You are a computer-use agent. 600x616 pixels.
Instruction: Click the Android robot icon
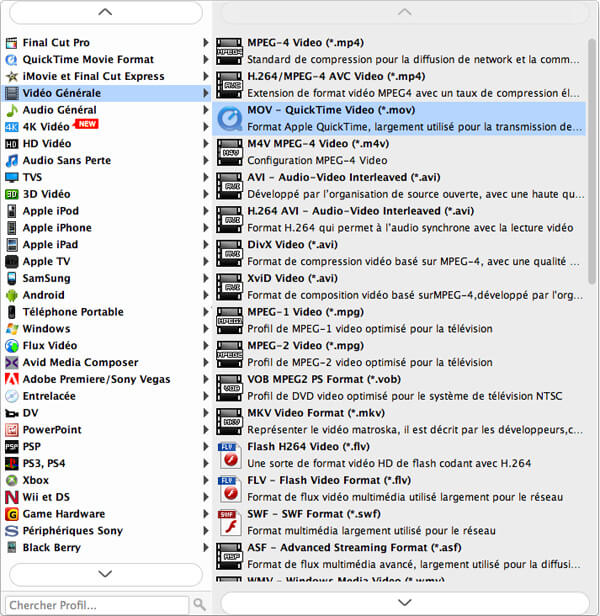(12, 296)
